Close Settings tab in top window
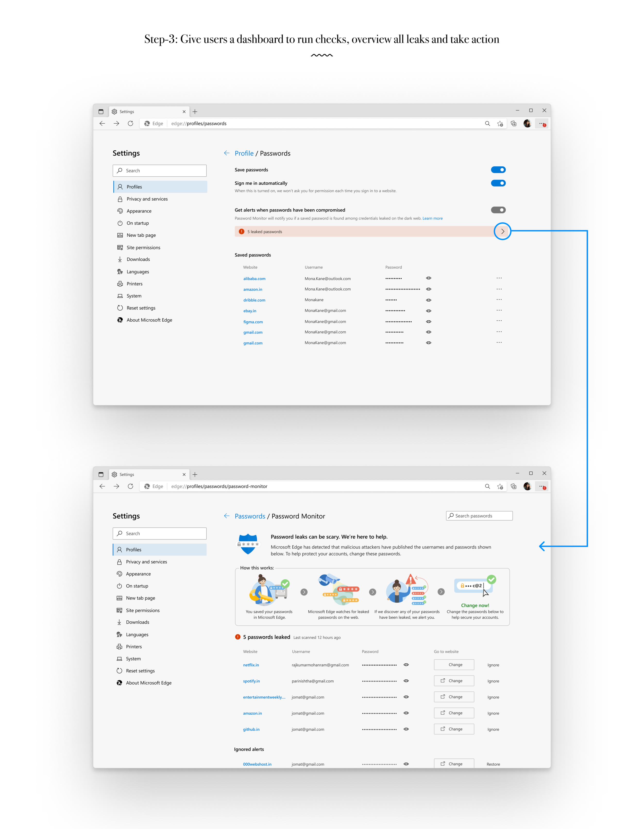The width and height of the screenshot is (644, 829). 184,112
